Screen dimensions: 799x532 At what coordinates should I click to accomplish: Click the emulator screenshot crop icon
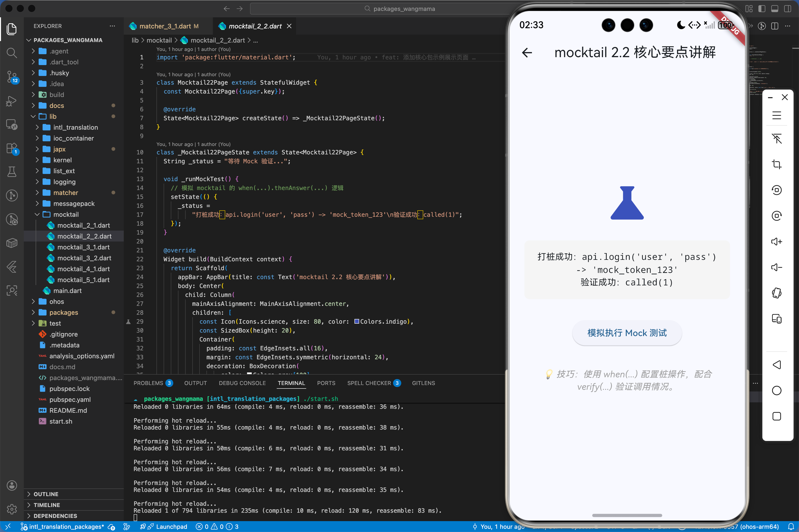776,165
